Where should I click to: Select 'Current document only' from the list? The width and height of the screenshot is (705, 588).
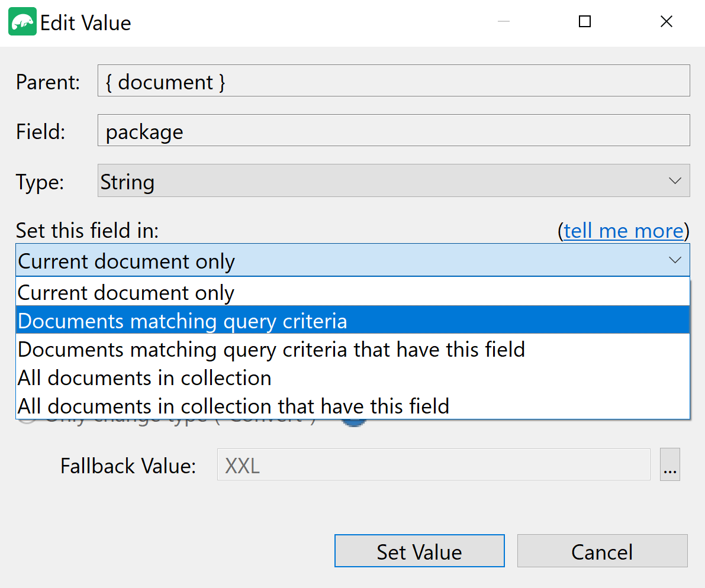(x=126, y=292)
